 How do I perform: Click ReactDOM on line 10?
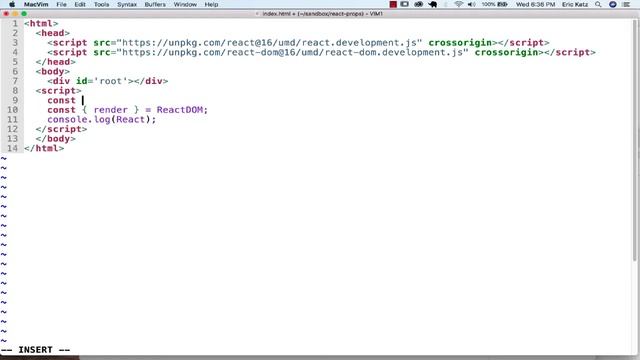180,110
